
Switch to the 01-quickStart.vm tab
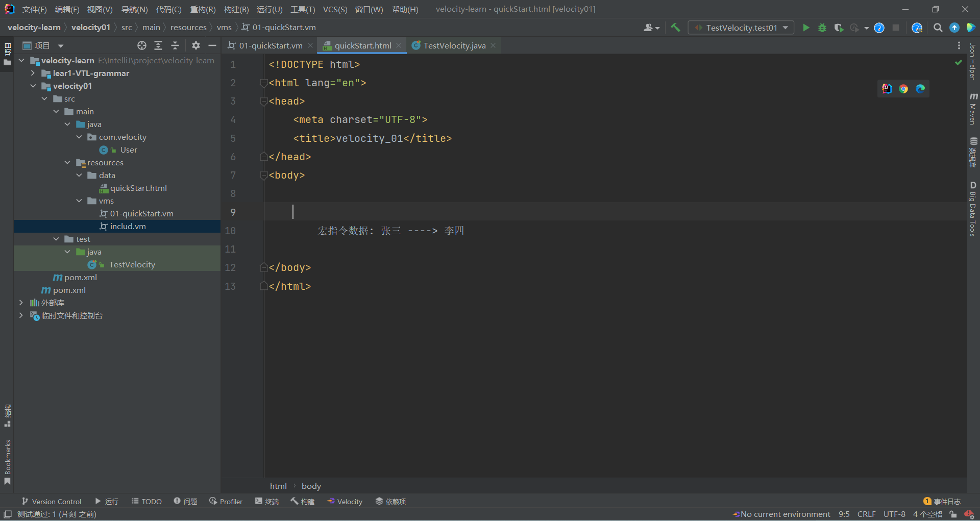point(271,45)
